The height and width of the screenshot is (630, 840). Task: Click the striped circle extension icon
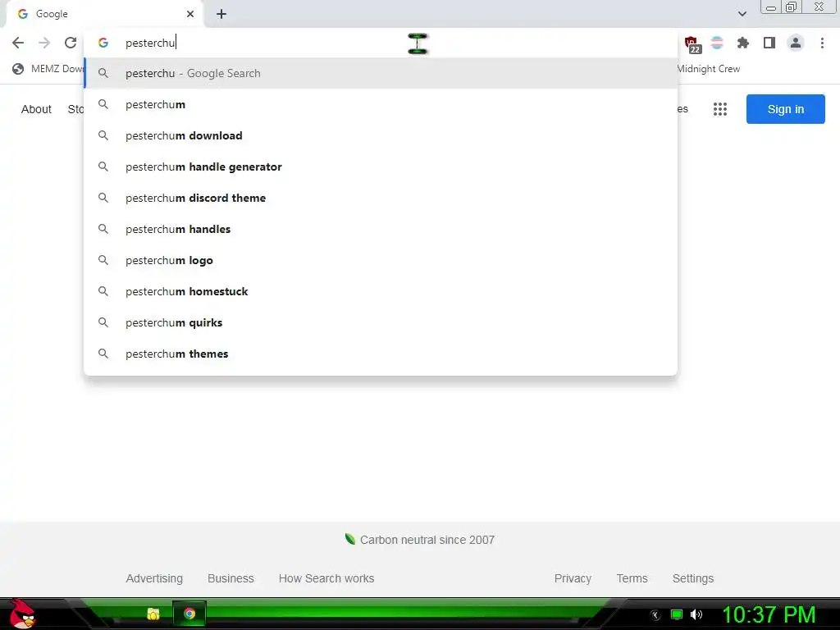(717, 43)
